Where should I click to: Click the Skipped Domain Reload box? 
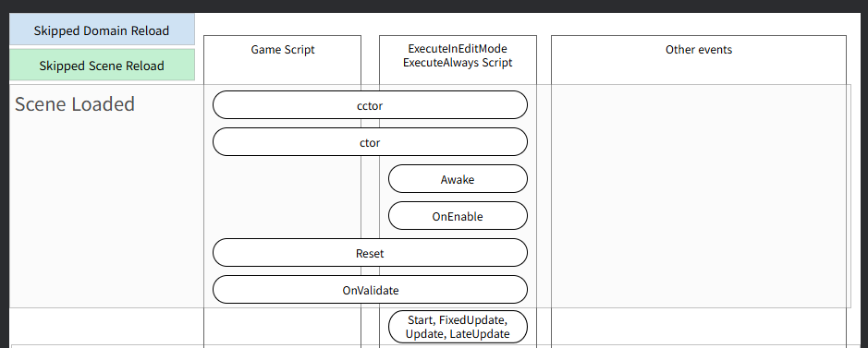[102, 30]
